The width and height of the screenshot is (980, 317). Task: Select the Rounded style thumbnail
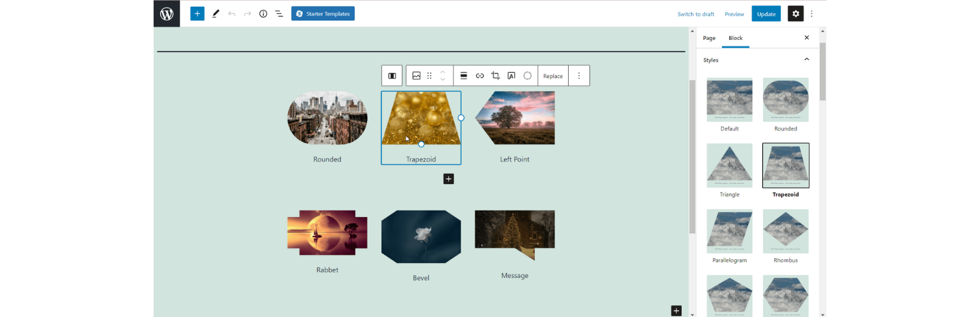(x=786, y=100)
